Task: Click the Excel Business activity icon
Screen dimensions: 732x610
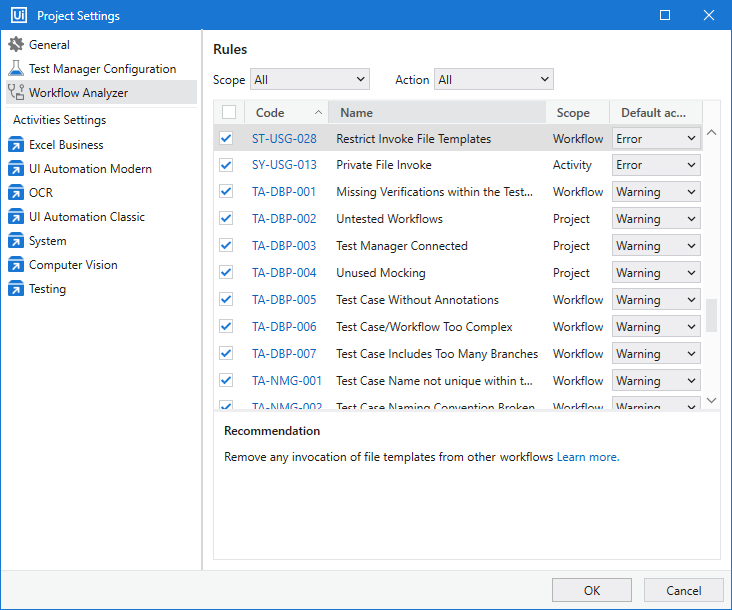Action: pos(16,145)
